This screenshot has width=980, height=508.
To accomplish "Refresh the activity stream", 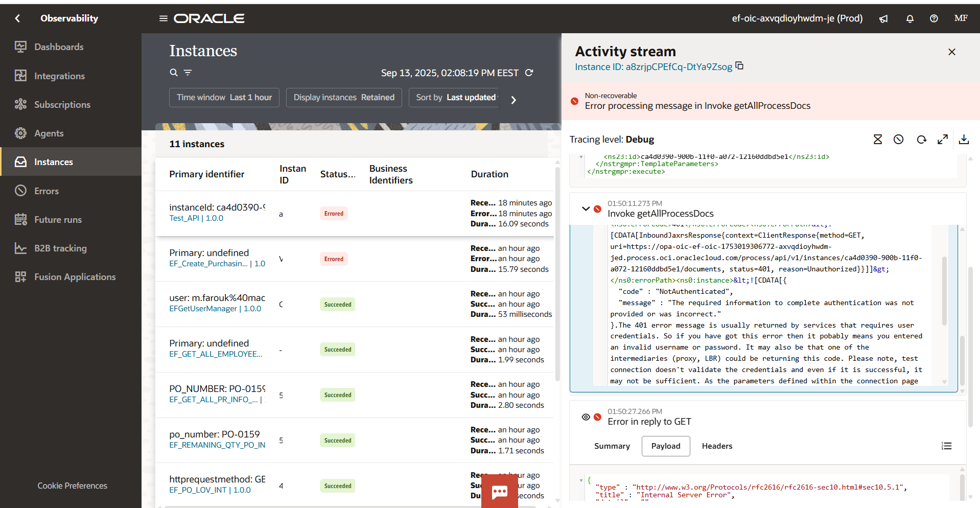I will pos(921,139).
